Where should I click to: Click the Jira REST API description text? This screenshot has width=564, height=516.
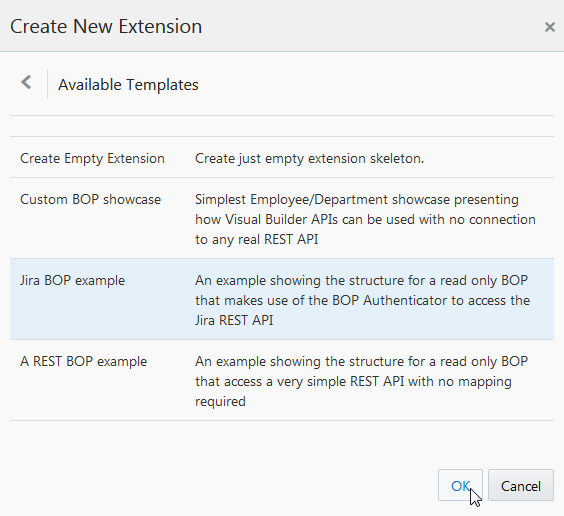(x=362, y=300)
